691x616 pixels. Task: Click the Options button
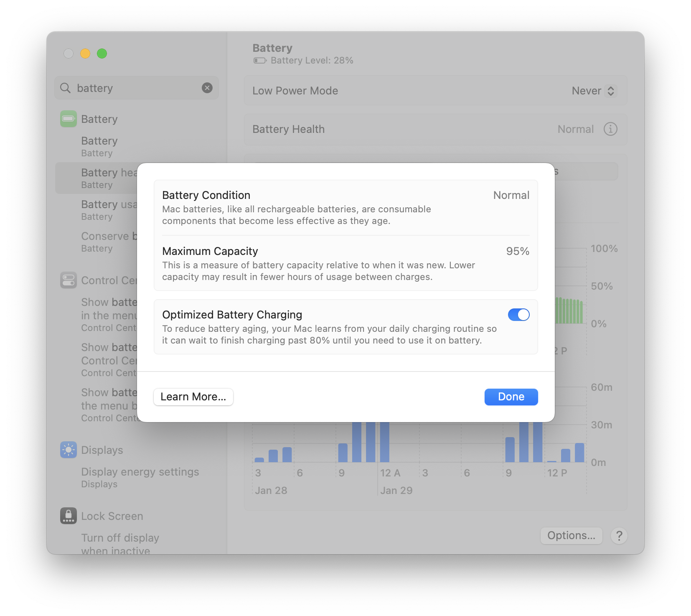pos(571,535)
